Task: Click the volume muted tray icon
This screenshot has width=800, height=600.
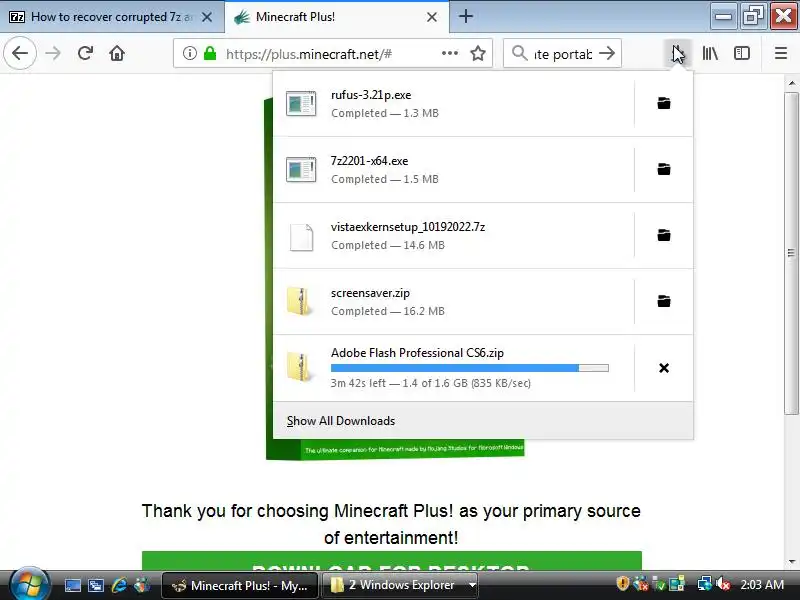Action: point(722,584)
